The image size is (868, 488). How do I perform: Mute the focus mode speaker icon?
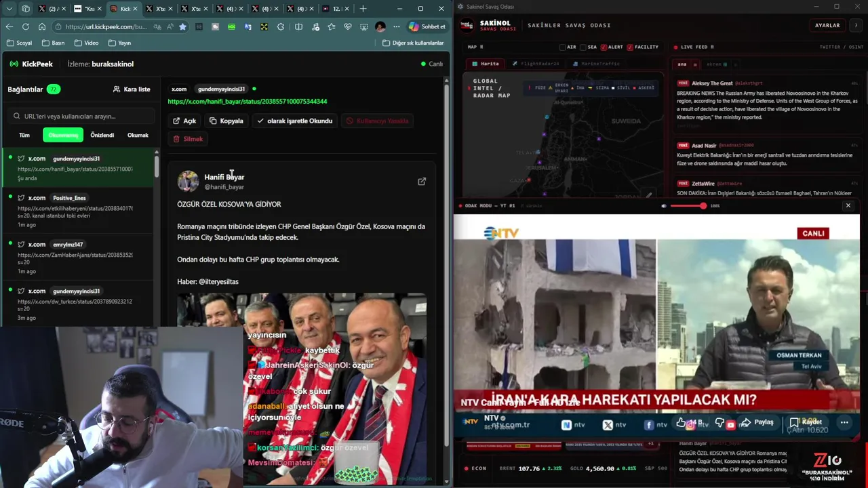[664, 205]
